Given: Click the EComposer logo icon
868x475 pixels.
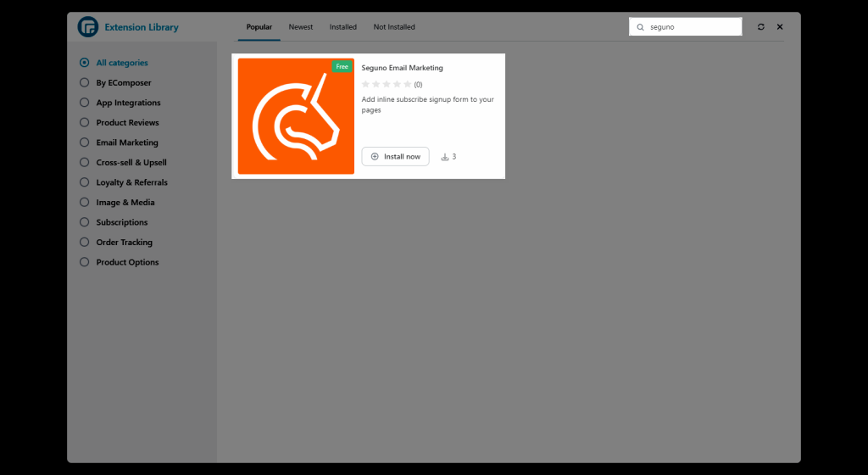Looking at the screenshot, I should [88, 26].
